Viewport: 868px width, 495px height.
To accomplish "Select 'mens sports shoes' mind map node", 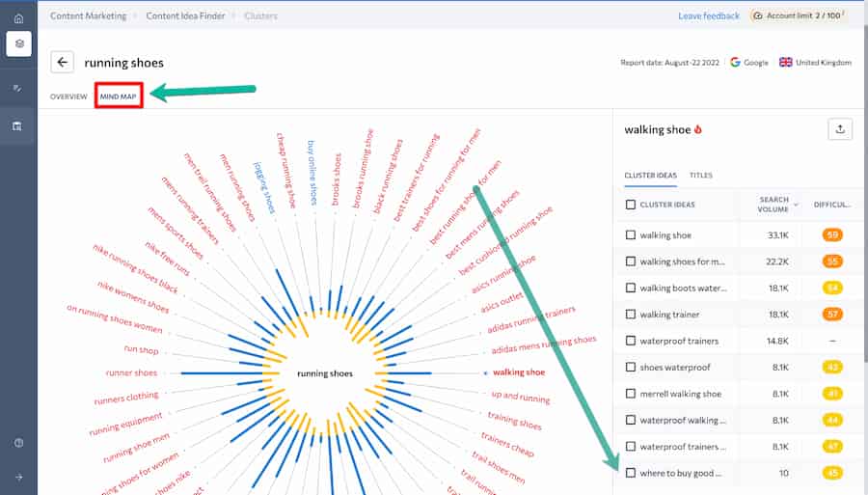I will (x=176, y=233).
